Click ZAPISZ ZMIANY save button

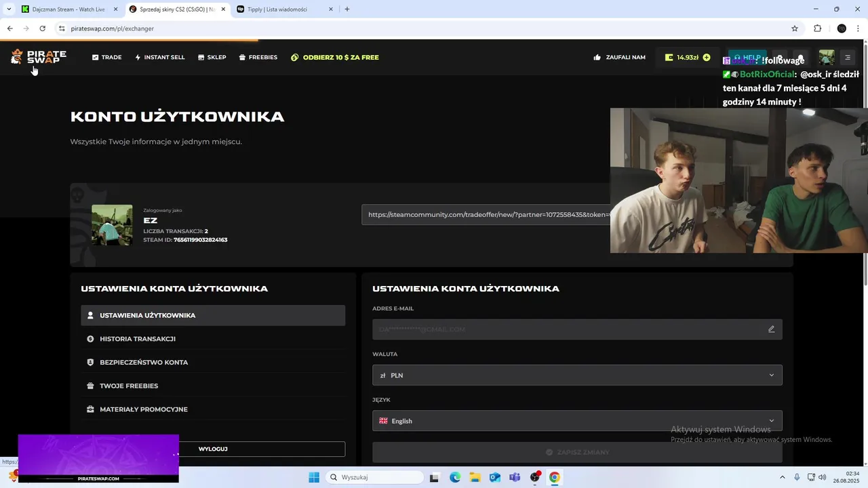coord(577,452)
